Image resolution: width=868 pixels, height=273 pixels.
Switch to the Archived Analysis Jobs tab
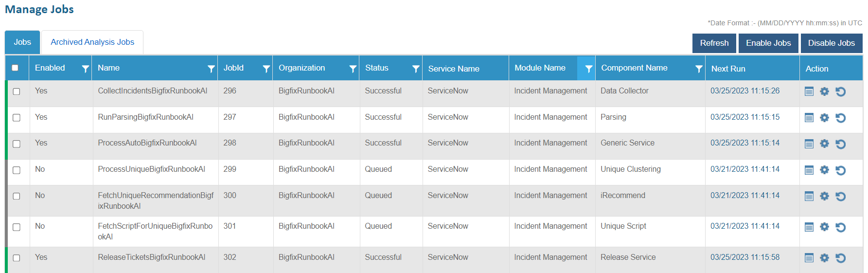pos(92,42)
